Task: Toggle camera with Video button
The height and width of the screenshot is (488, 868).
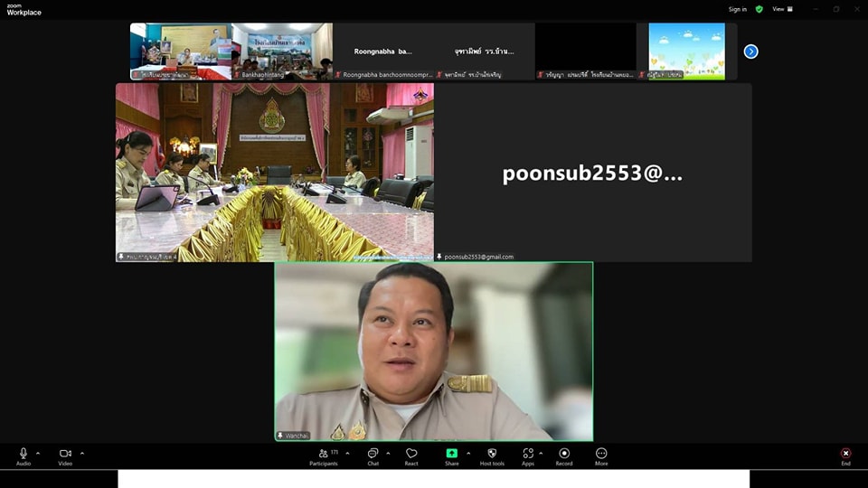Action: pos(65,456)
